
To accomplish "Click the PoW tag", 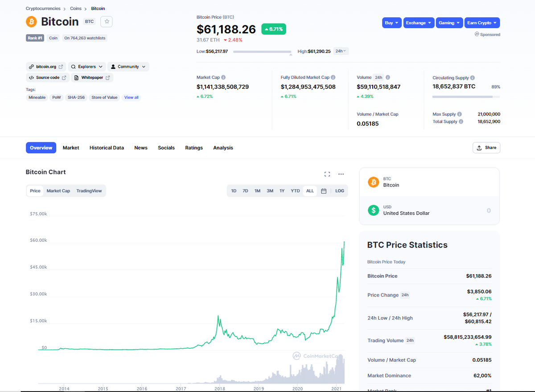I will pos(57,97).
